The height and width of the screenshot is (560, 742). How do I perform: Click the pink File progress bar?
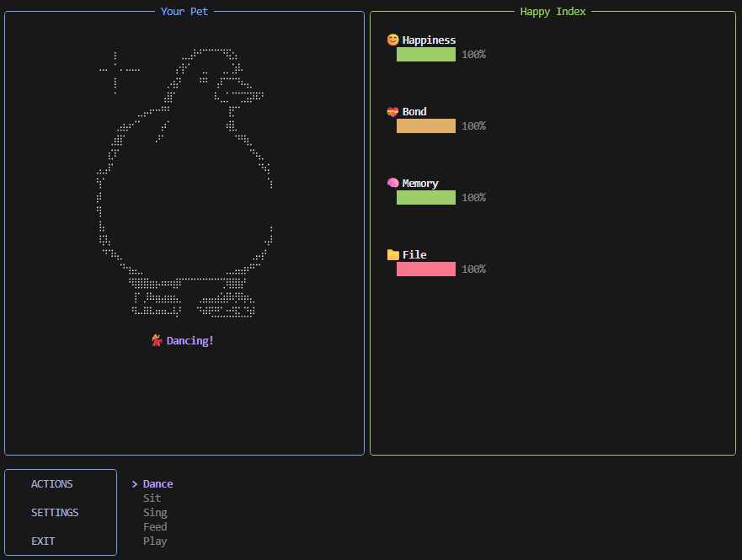426,269
